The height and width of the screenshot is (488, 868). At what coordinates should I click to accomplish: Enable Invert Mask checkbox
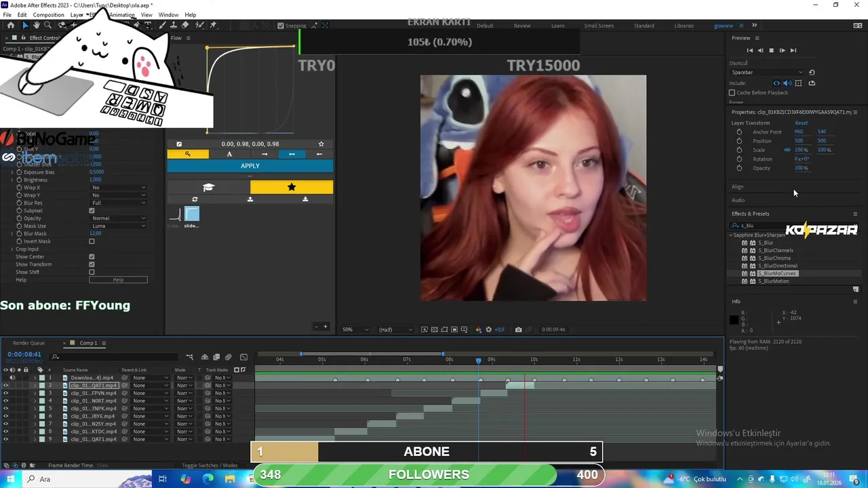coord(92,241)
